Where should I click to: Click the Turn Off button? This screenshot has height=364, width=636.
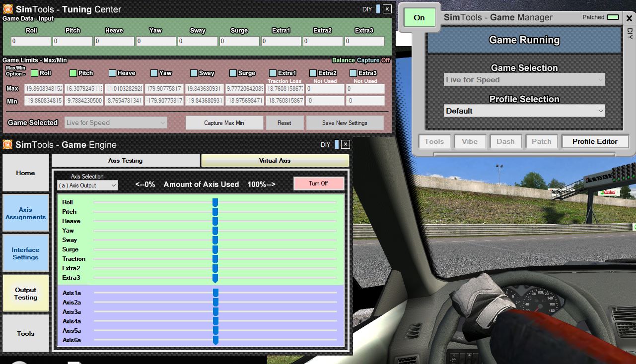pos(318,183)
